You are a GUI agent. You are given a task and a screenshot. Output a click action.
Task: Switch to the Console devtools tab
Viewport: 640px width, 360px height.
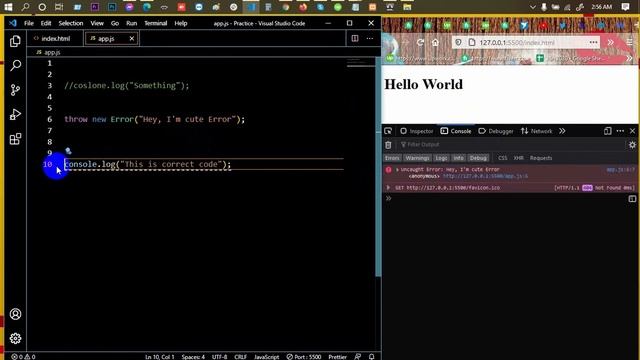click(456, 131)
